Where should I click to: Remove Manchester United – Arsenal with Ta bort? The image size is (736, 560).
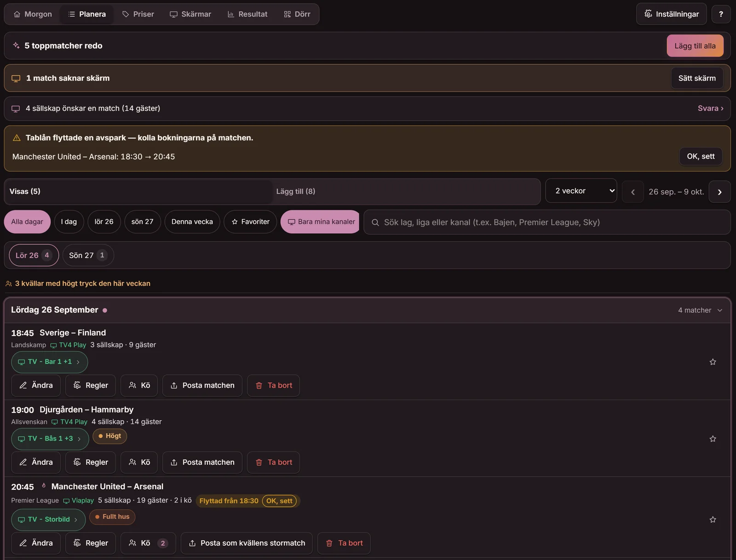click(x=344, y=543)
